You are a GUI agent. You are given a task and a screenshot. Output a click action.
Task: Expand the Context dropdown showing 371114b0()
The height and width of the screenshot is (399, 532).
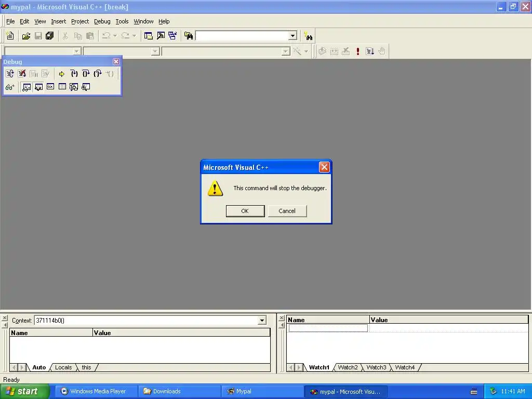(x=262, y=320)
